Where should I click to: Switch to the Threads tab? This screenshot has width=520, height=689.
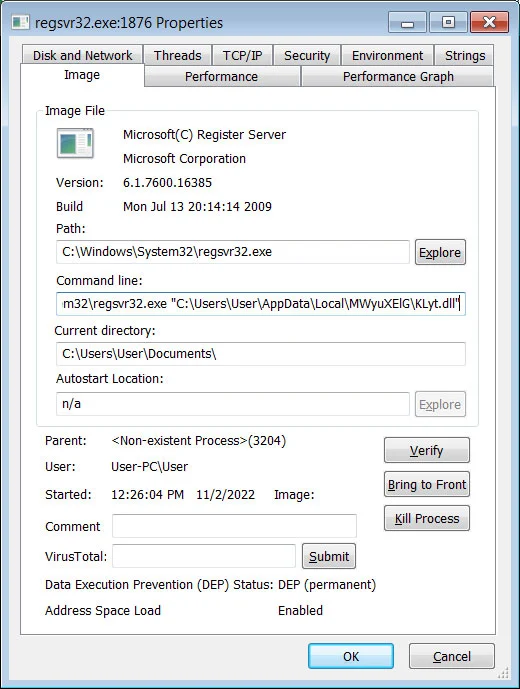(178, 55)
